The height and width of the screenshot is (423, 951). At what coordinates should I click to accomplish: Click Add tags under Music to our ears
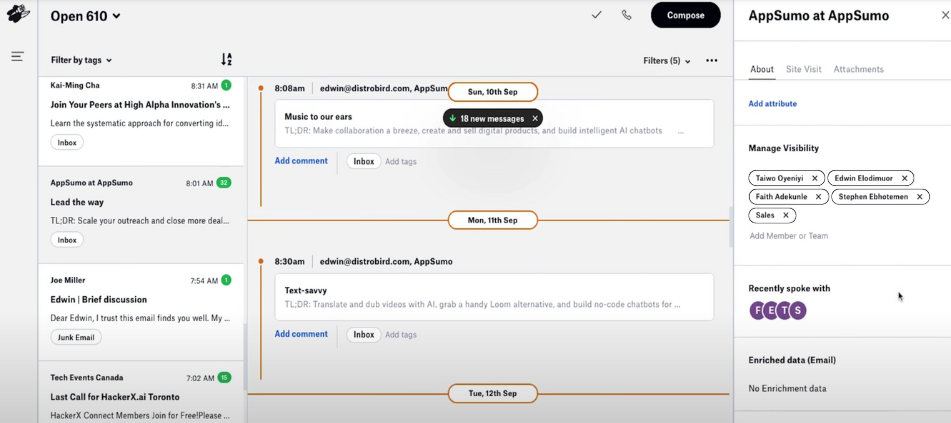(x=401, y=161)
